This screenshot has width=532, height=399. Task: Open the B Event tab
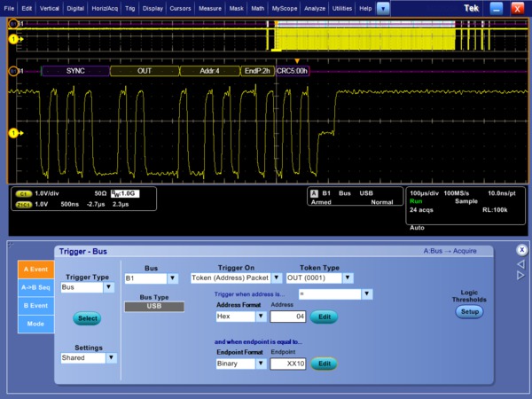[x=35, y=306]
